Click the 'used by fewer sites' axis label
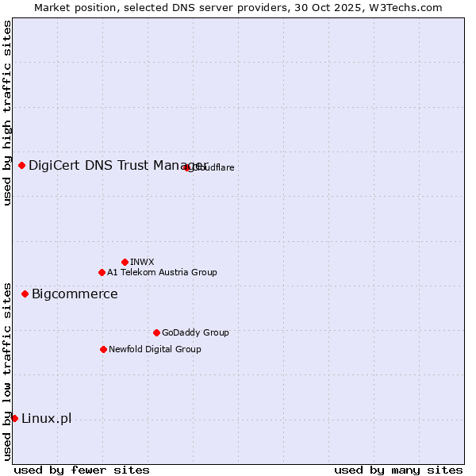 [x=82, y=470]
